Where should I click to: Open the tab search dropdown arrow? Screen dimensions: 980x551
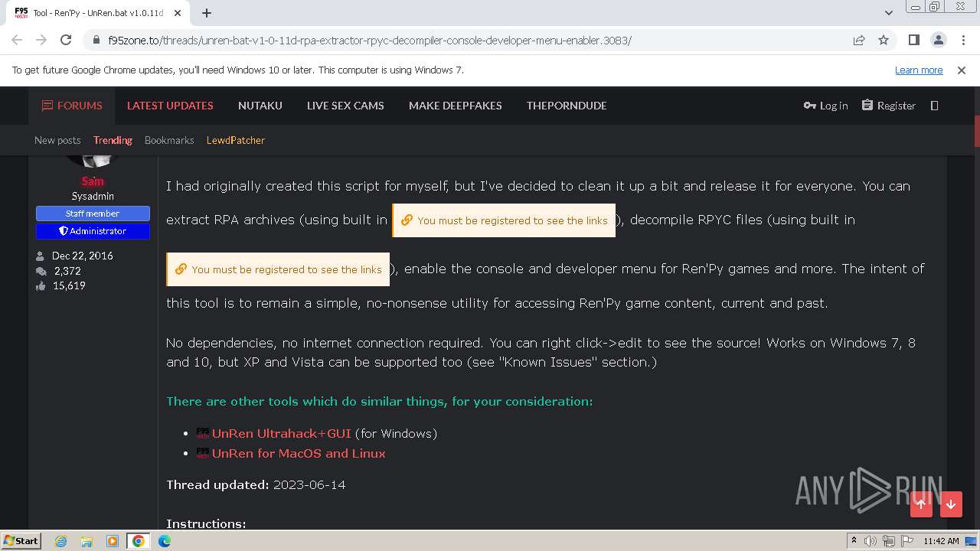(888, 13)
